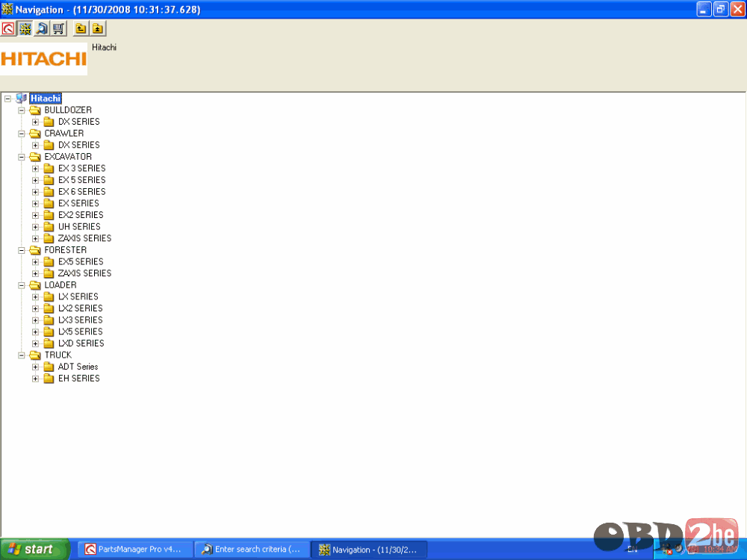Open the Windows Start menu

point(35,550)
